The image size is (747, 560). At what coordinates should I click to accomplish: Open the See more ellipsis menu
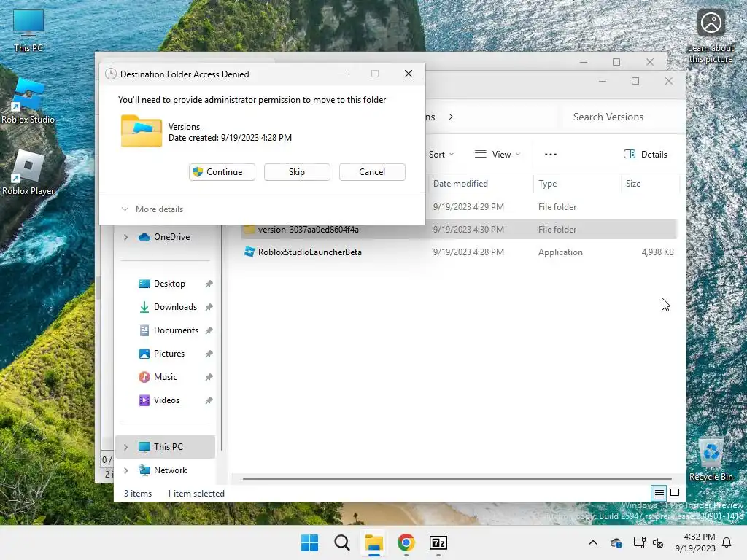(550, 155)
